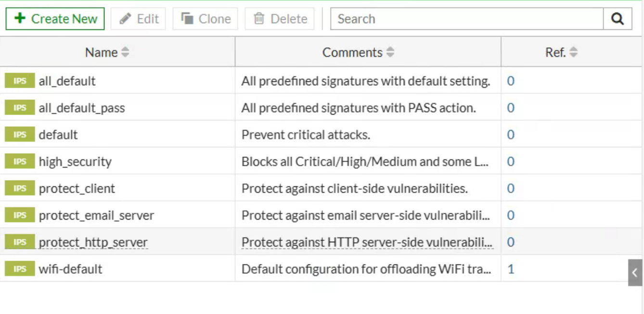
Task: Open wifi-default reference count link 1
Action: pos(511,269)
